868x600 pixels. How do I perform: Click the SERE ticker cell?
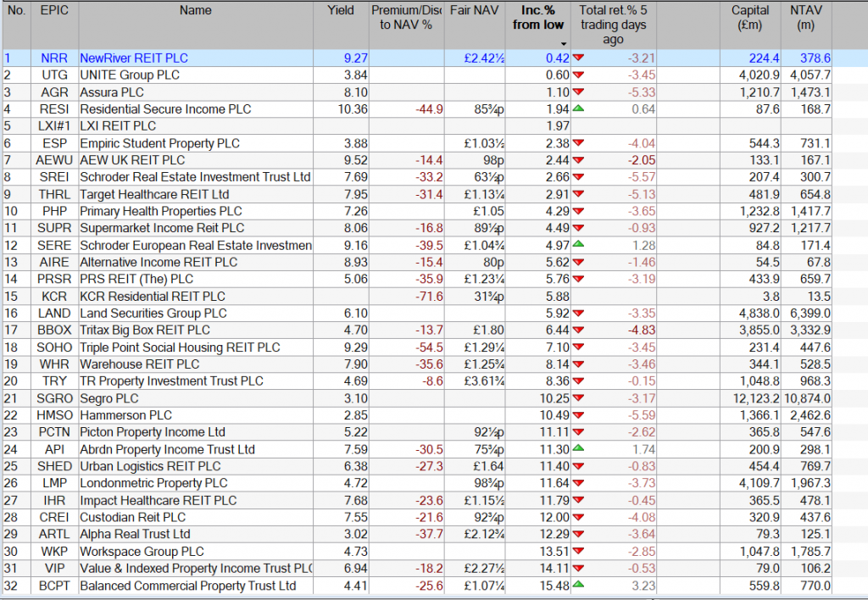pyautogui.click(x=54, y=245)
